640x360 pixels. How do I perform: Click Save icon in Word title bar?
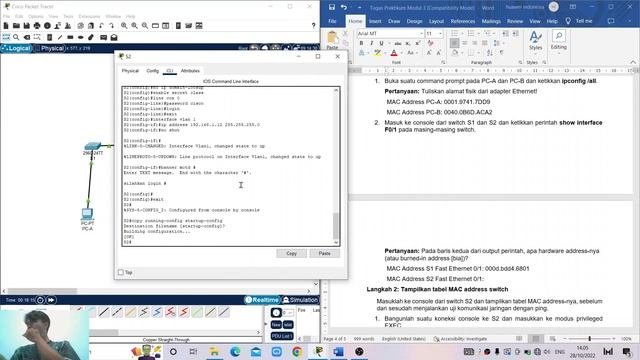click(332, 7)
